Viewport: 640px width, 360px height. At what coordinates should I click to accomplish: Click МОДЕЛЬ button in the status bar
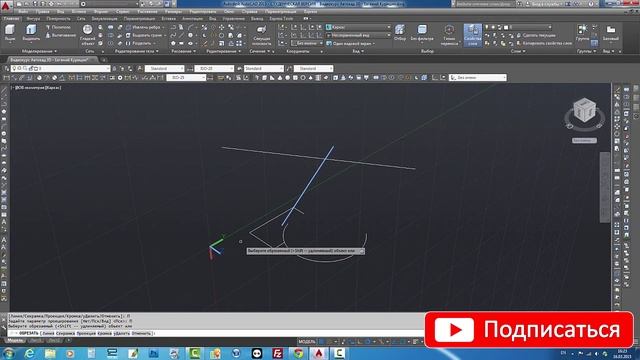click(x=307, y=342)
